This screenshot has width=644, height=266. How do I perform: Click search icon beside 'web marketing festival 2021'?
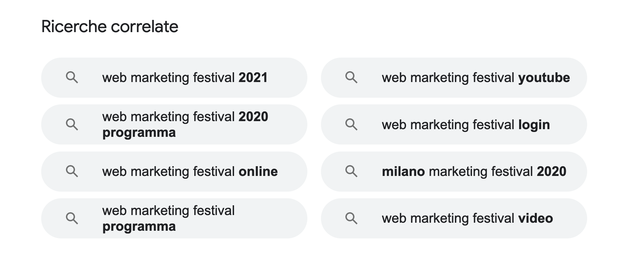click(x=72, y=77)
